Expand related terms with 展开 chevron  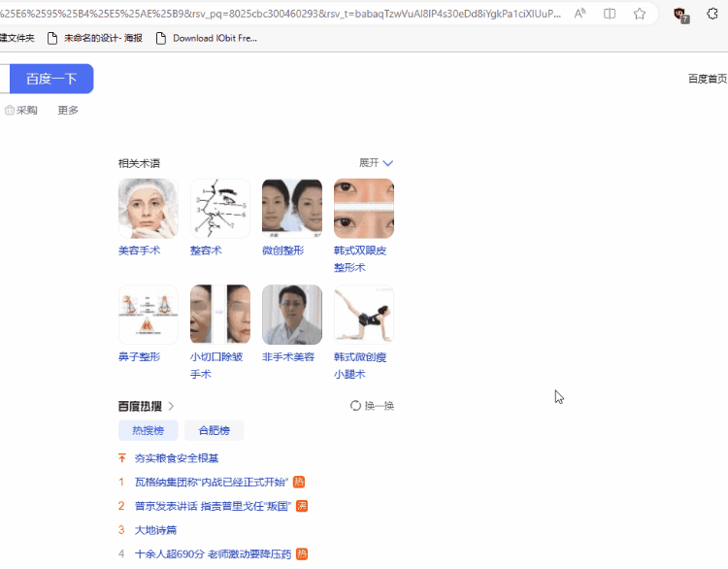(377, 163)
